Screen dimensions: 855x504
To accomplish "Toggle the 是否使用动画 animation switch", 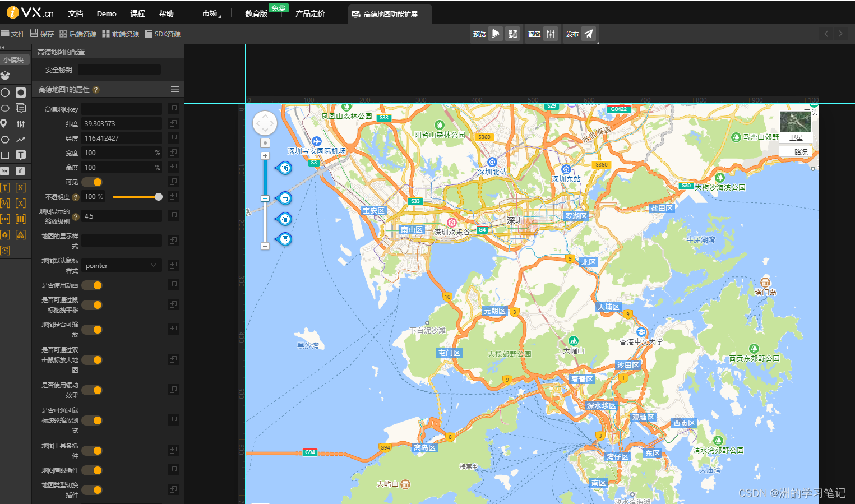I will (93, 285).
